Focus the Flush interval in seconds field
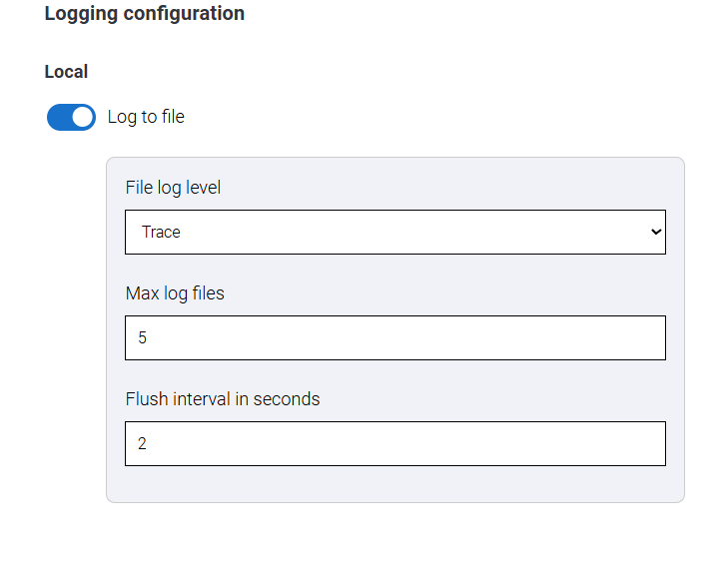 point(395,443)
